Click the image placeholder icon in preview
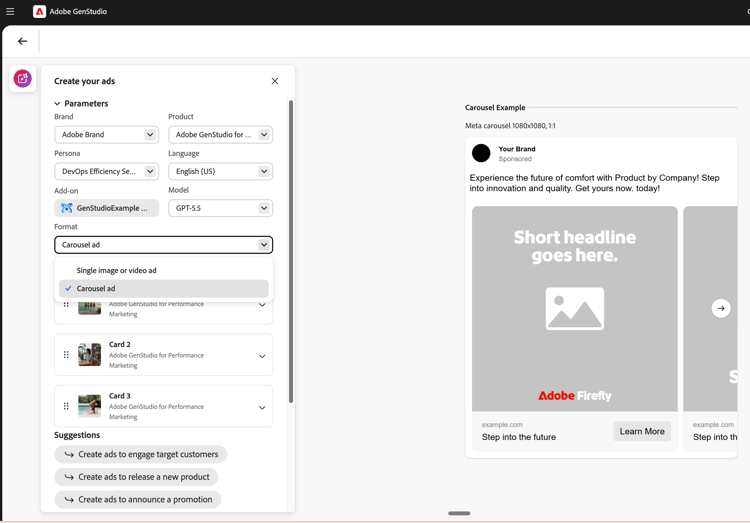750x523 pixels. pos(574,309)
